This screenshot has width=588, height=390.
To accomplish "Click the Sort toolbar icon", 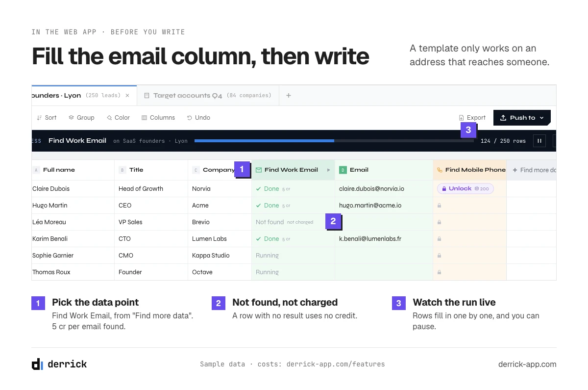I will [39, 118].
